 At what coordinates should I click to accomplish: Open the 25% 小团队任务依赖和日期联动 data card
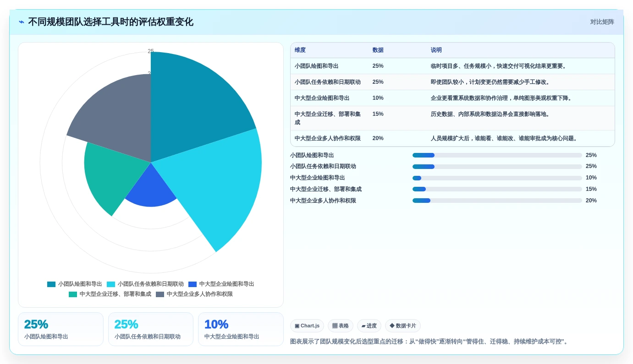[x=151, y=329]
